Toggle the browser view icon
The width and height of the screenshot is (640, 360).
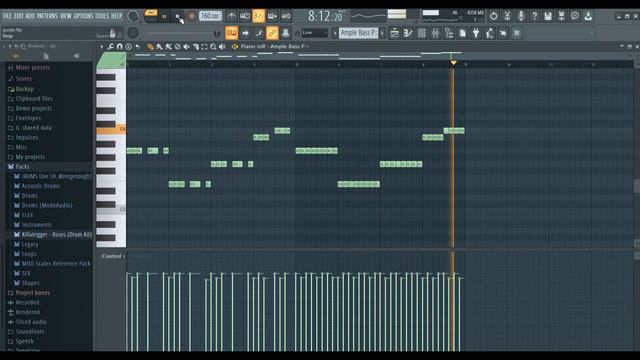449,33
